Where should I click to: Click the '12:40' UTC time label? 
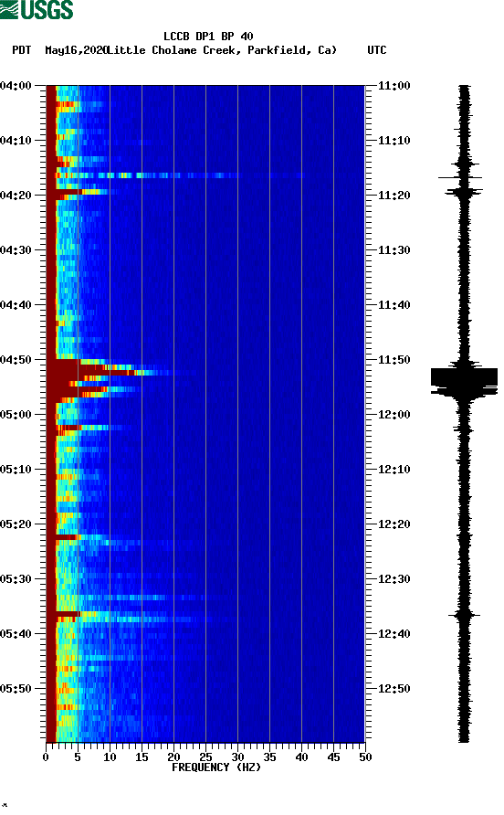click(x=394, y=634)
